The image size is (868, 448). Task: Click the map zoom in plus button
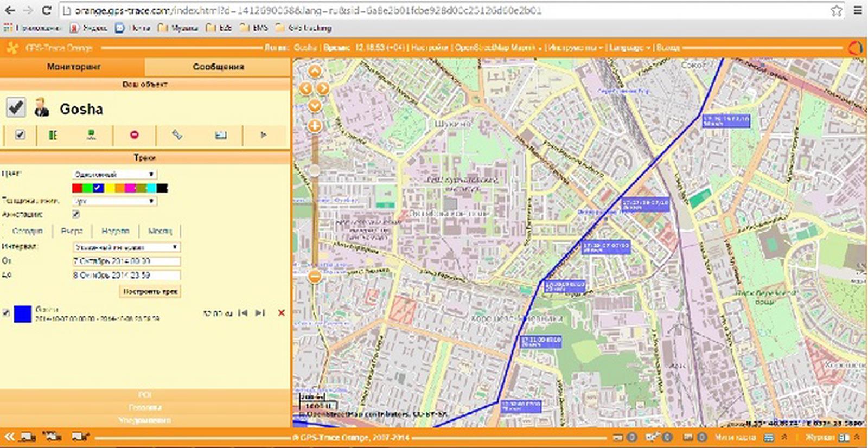[315, 126]
